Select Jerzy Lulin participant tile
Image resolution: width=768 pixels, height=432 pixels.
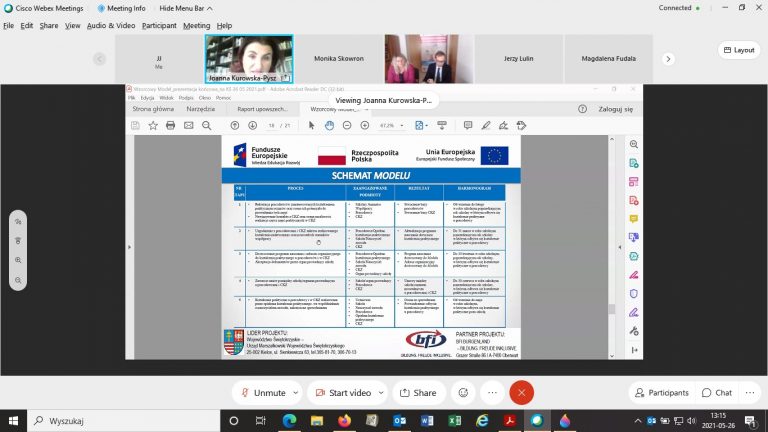tap(518, 59)
